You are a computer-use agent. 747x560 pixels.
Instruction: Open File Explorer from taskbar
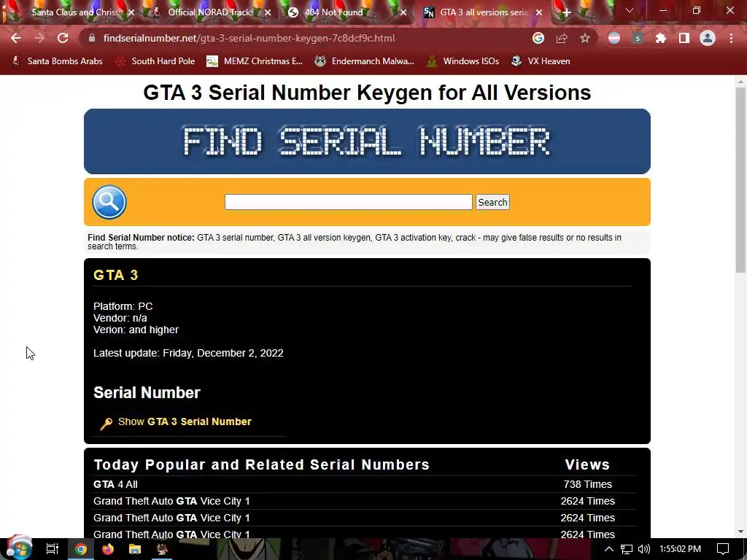click(135, 549)
